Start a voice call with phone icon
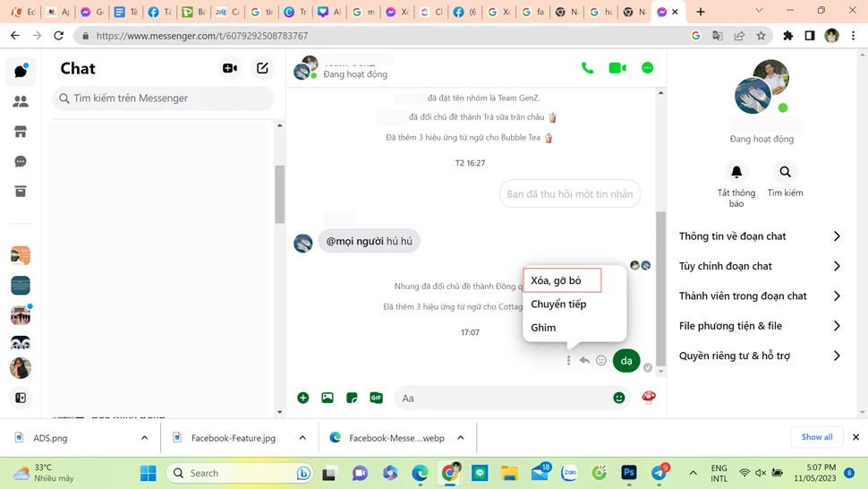Viewport: 868px width, 489px height. point(587,68)
